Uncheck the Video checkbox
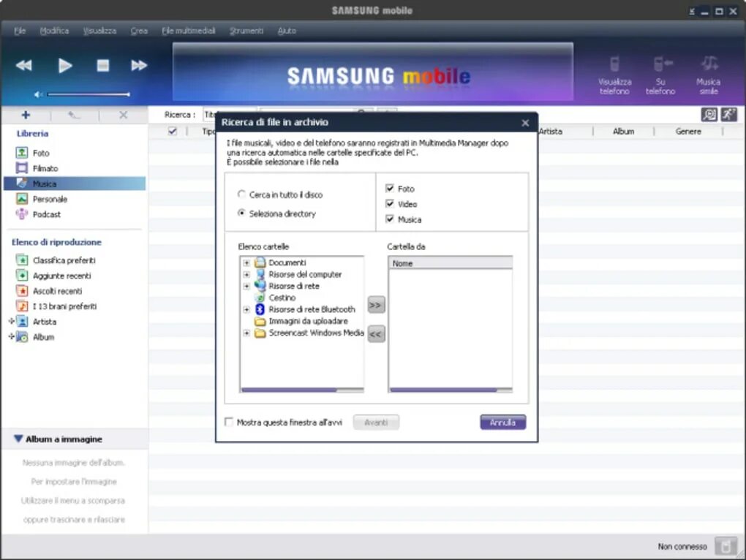The width and height of the screenshot is (746, 560). (390, 203)
